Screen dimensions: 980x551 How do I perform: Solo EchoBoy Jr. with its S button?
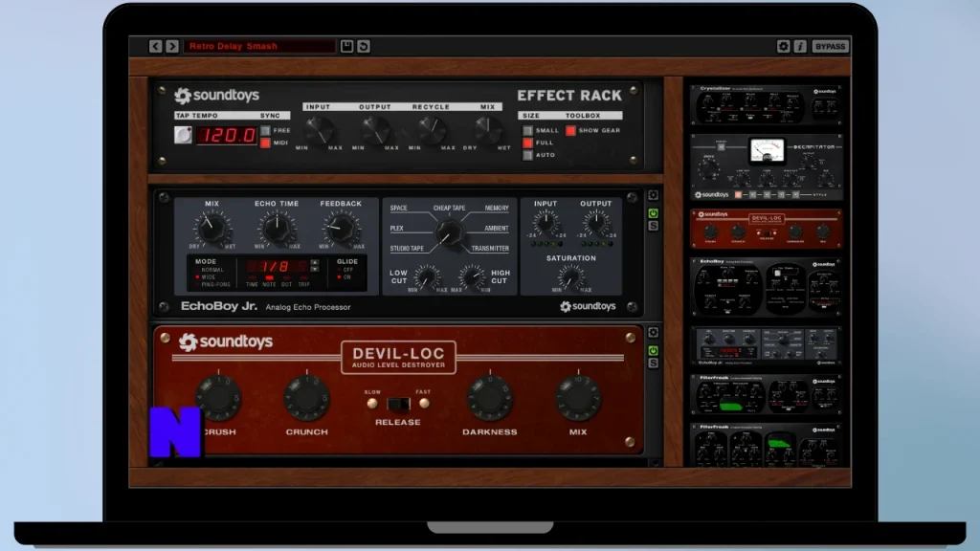pos(653,226)
